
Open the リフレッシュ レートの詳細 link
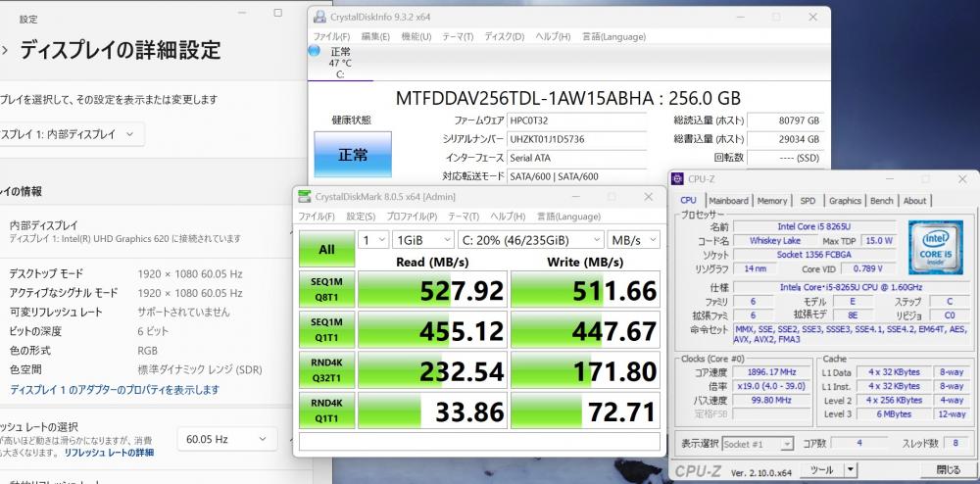click(x=109, y=453)
